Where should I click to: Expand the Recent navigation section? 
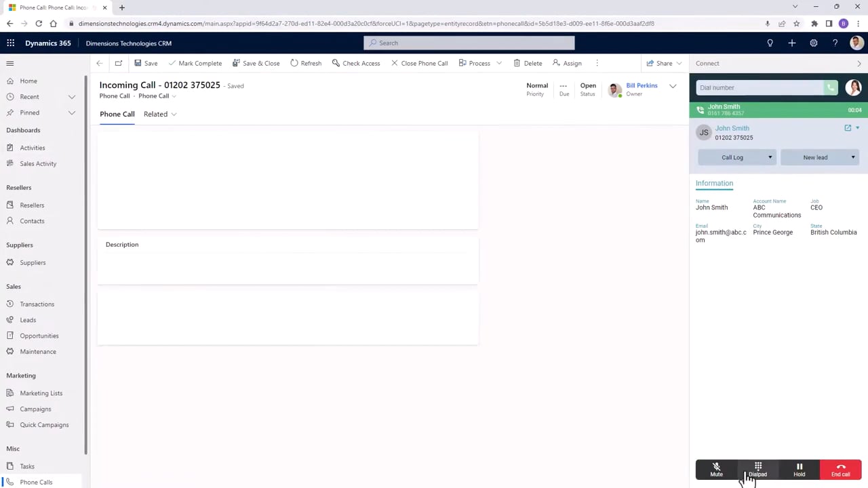(x=72, y=97)
